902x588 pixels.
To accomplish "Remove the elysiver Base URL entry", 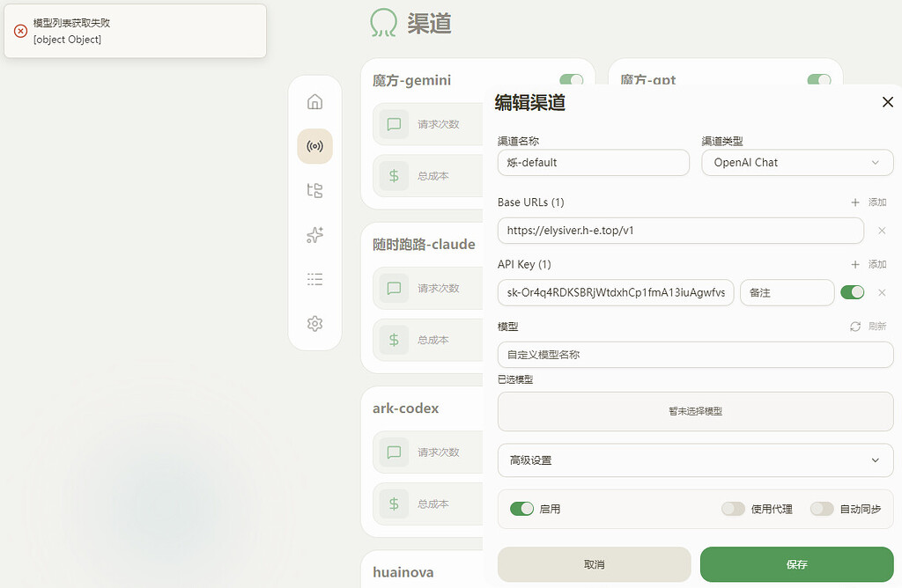I will 881,231.
